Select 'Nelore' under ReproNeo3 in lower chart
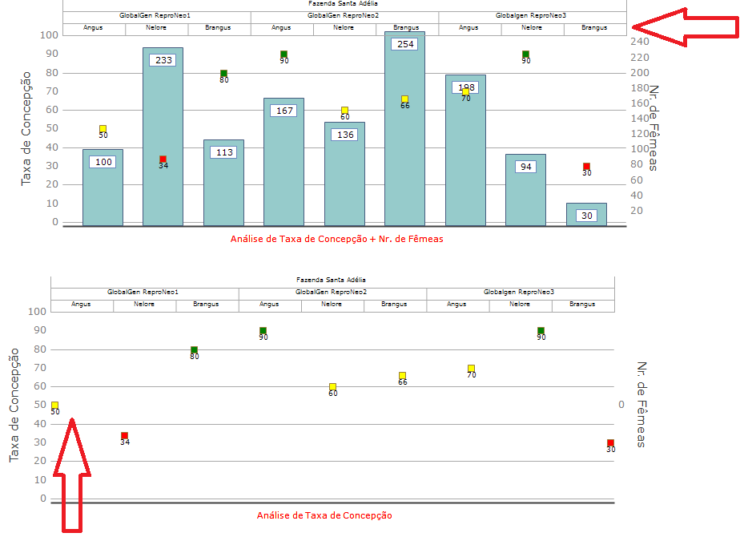This screenshot has width=756, height=541. [x=519, y=304]
